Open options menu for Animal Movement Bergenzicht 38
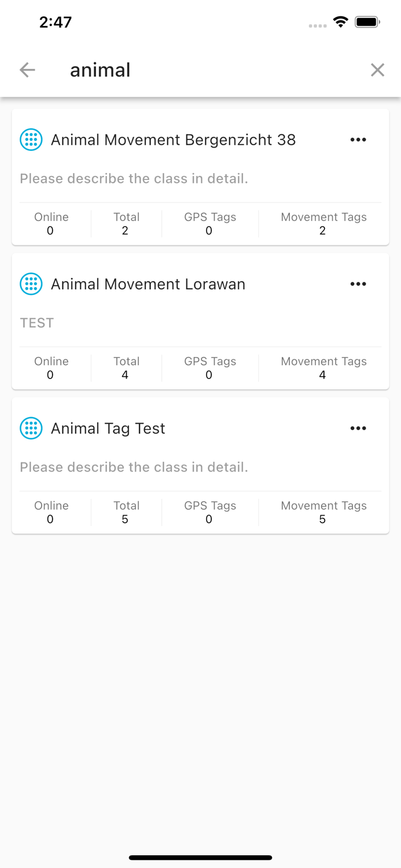Screen dimensions: 401x868 point(358,139)
